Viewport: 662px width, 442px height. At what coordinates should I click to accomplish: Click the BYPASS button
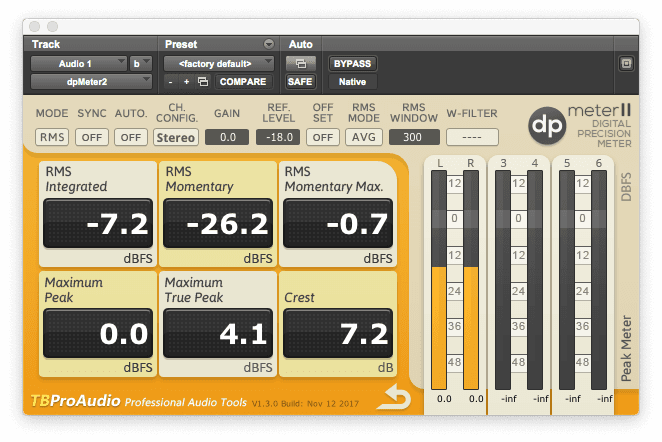[x=352, y=63]
